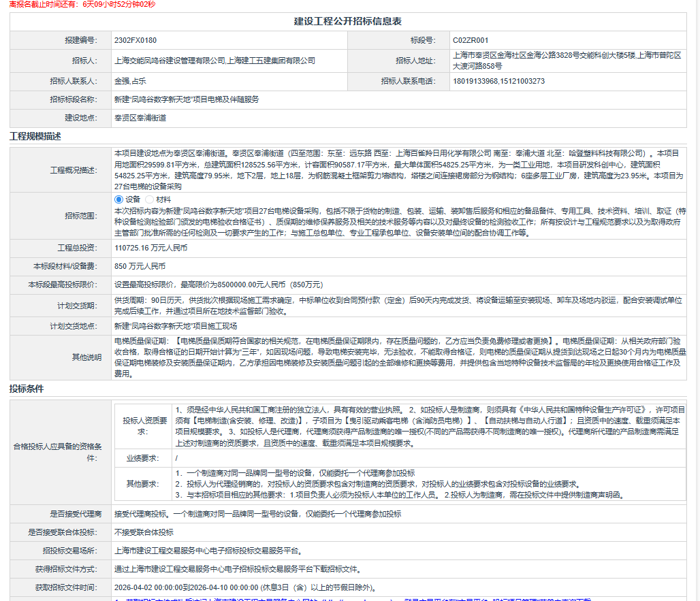The width and height of the screenshot is (700, 601).
Task: Click the 投标条件 section heading
Action: (26, 389)
